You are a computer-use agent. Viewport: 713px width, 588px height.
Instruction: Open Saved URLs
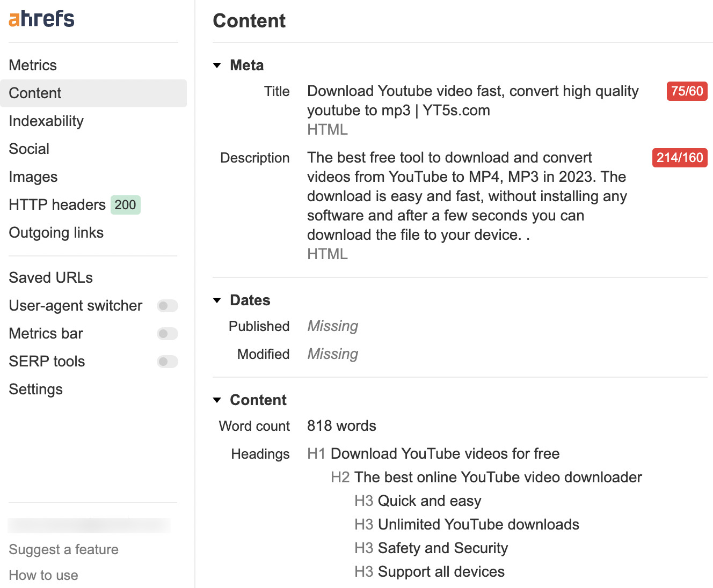(x=51, y=278)
